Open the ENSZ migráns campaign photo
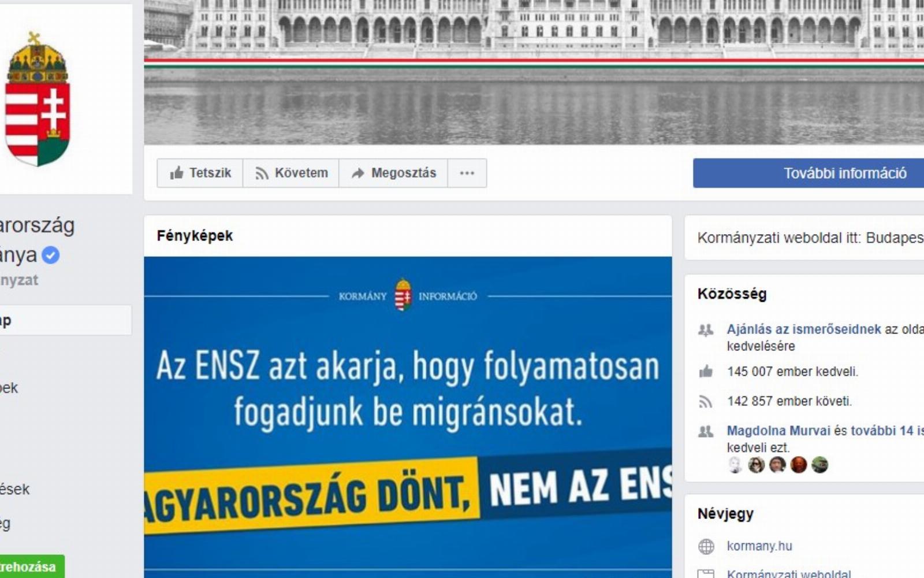The image size is (924, 578). (x=408, y=417)
